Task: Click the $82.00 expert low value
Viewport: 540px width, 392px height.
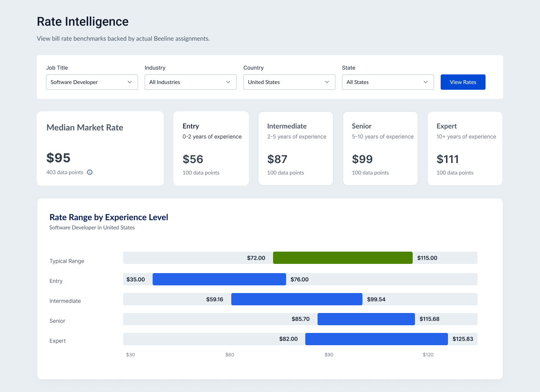Action: (x=288, y=339)
